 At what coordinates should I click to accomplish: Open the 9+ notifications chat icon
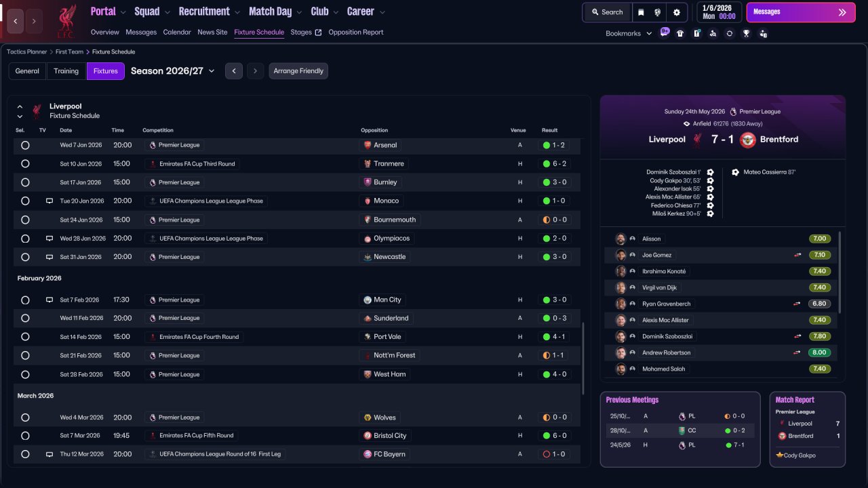[665, 33]
